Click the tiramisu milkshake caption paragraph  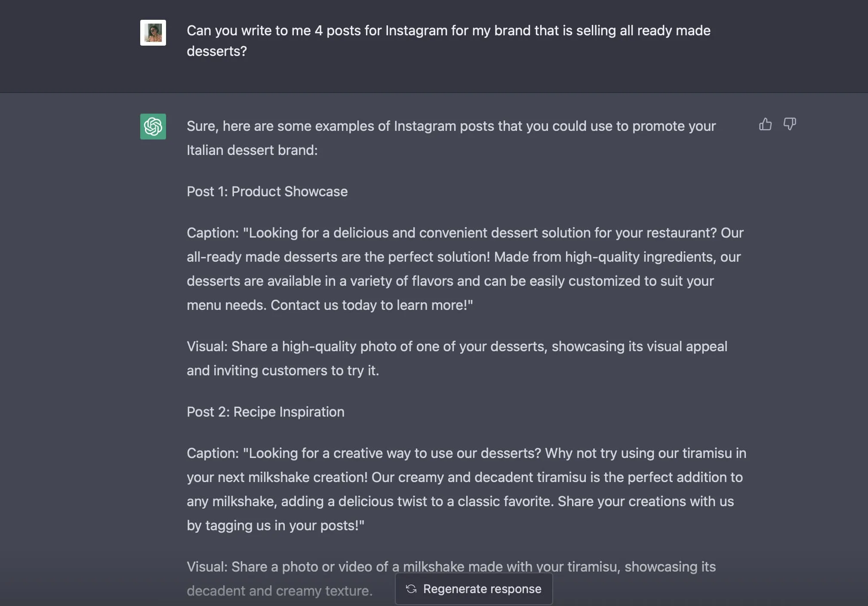pos(466,489)
